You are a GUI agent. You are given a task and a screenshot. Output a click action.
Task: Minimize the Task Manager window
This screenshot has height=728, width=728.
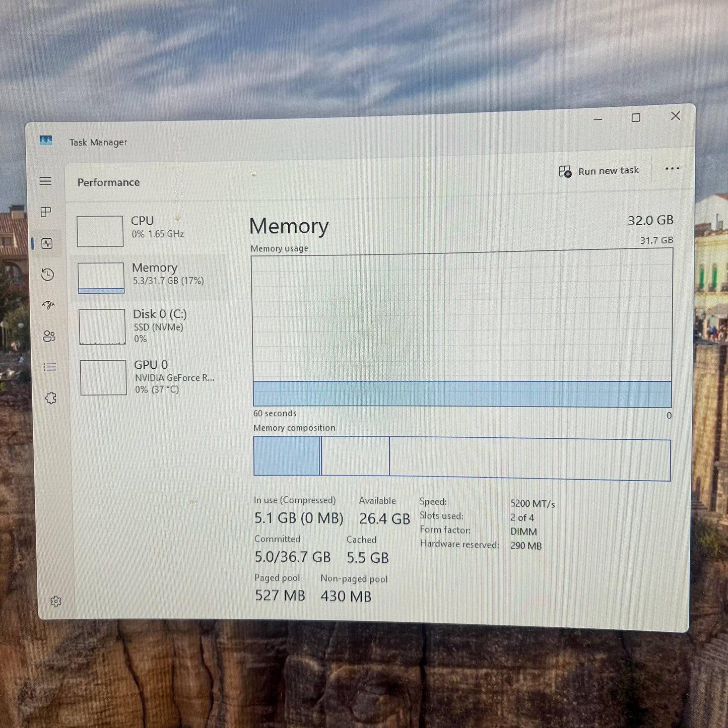click(x=598, y=119)
